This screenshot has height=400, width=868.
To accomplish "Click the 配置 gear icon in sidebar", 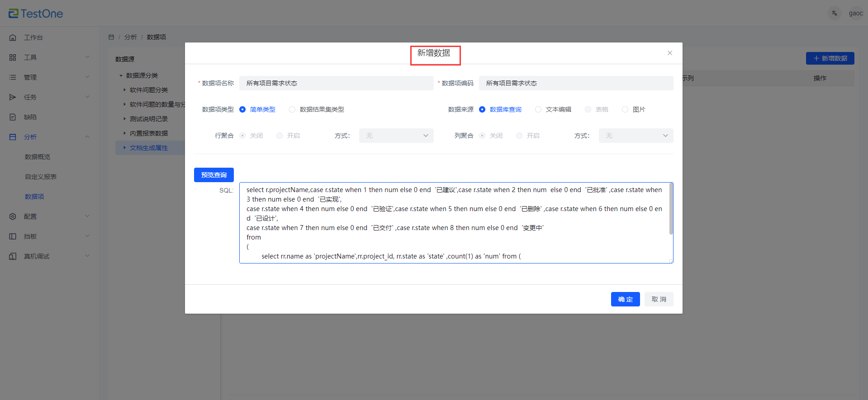I will pyautogui.click(x=13, y=216).
